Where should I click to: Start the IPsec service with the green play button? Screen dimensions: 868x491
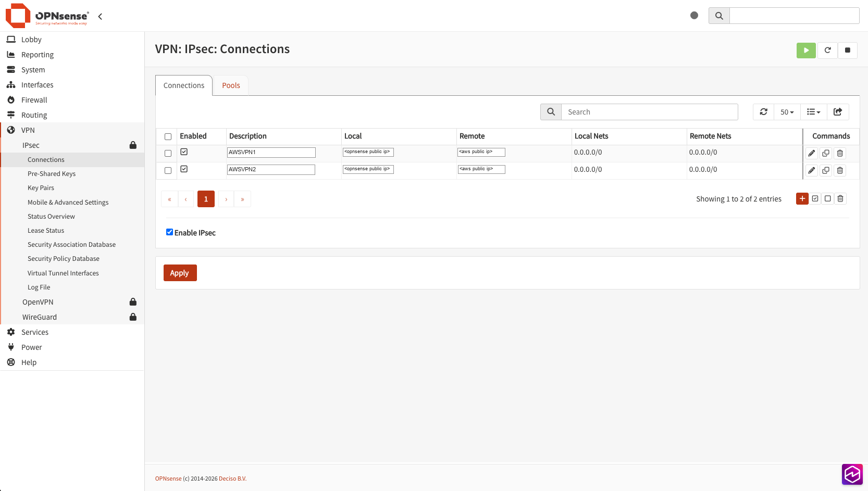click(806, 50)
